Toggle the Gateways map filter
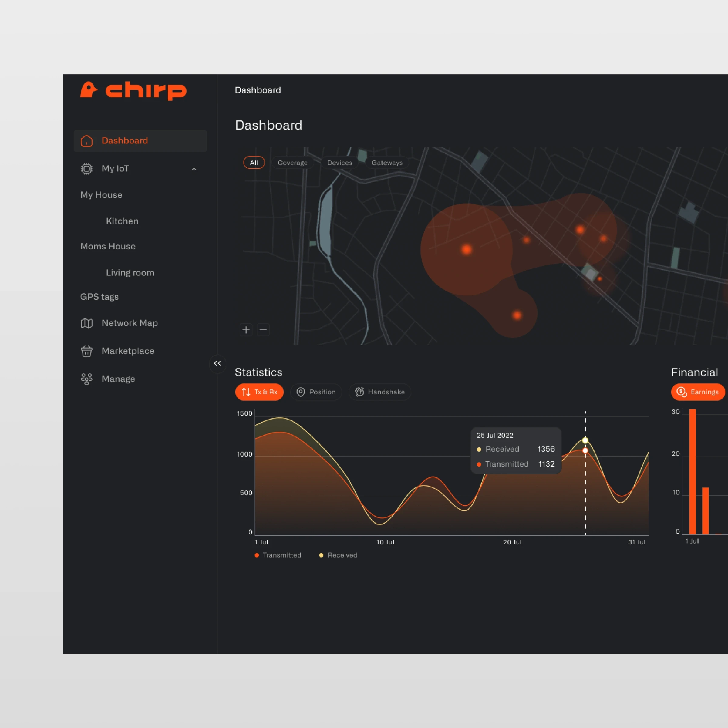The image size is (728, 728). 387,163
